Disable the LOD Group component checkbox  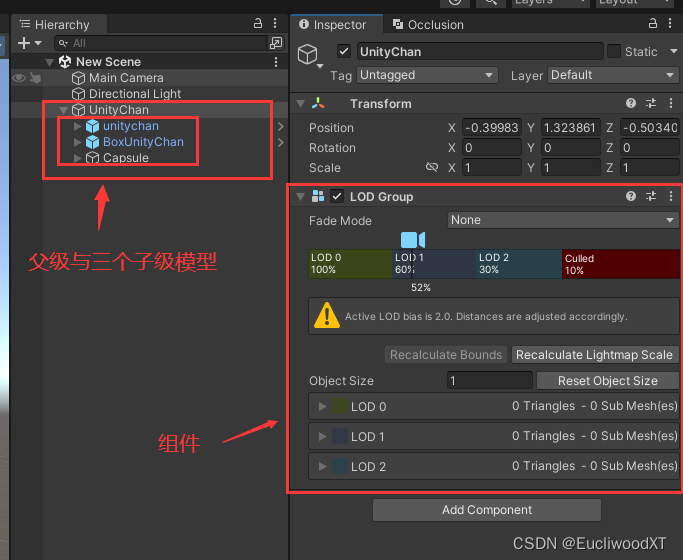(337, 196)
